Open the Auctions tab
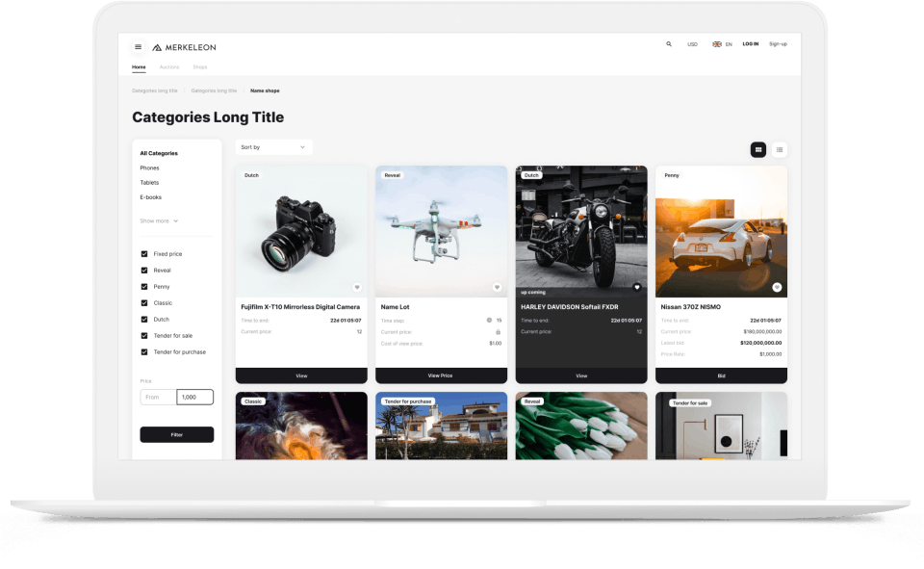Image resolution: width=924 pixels, height=569 pixels. coord(169,67)
